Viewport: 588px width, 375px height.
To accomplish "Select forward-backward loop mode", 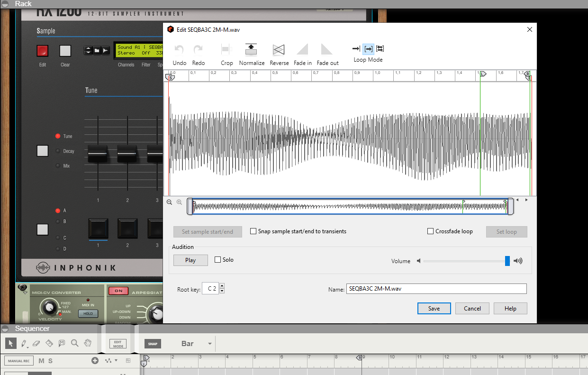I will [x=380, y=48].
